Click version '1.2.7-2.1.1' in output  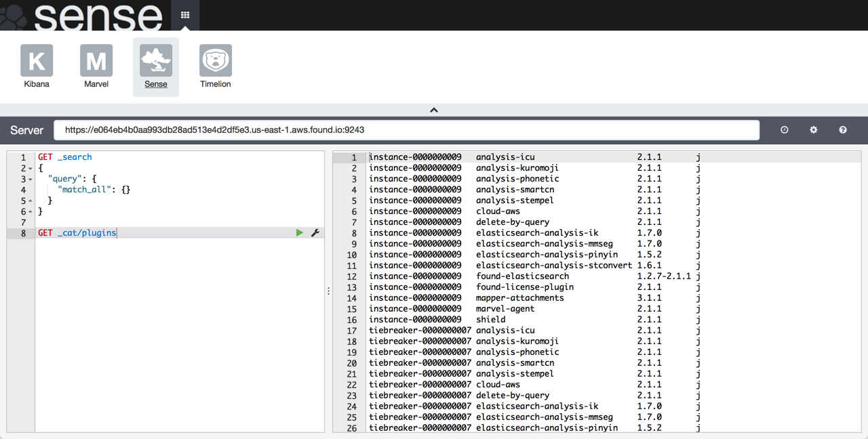coord(664,276)
